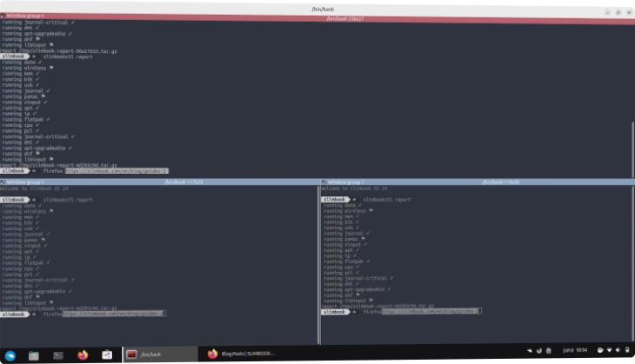Image resolution: width=635 pixels, height=364 pixels.
Task: Click 'running date' line in top pane
Action: point(23,63)
